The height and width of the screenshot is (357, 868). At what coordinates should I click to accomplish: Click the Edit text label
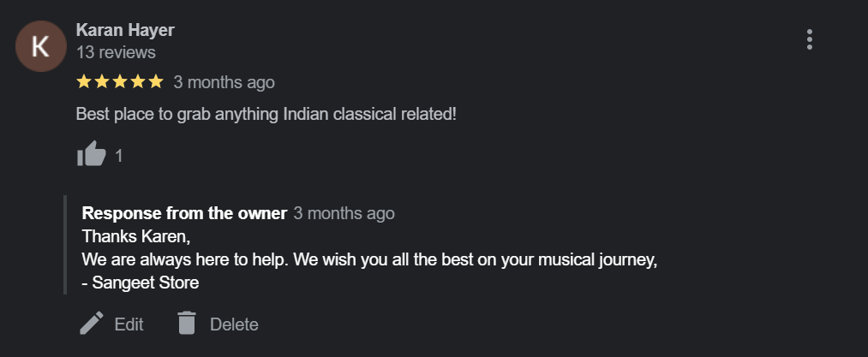click(x=129, y=324)
